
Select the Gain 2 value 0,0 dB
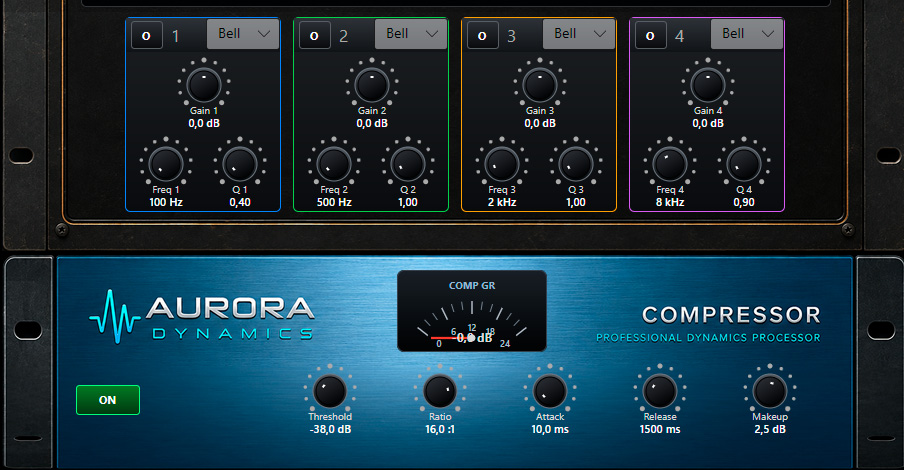372,123
